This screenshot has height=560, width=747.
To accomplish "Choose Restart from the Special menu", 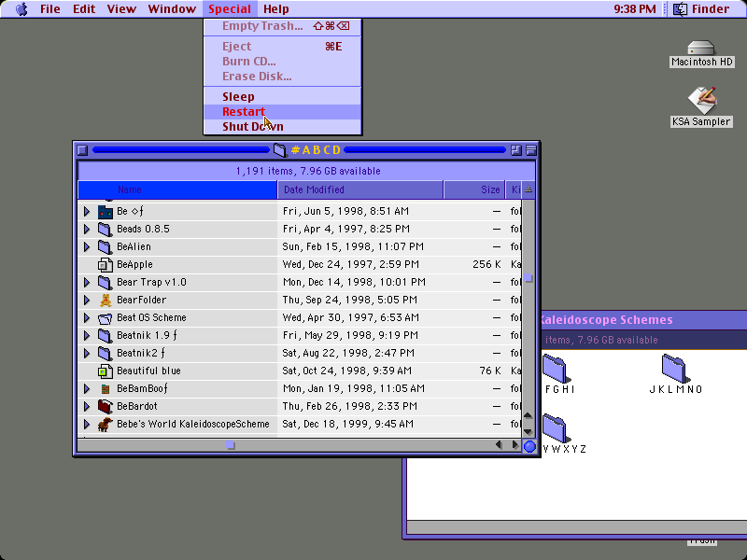I will coord(283,112).
